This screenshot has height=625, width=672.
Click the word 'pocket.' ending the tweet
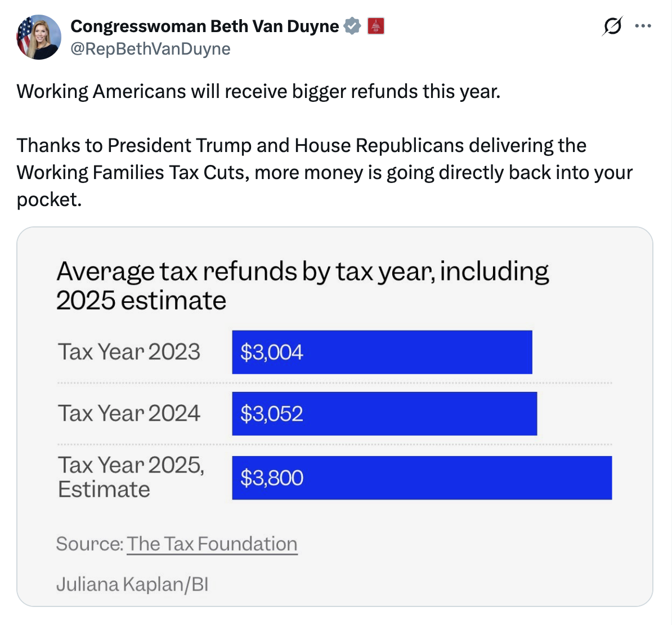click(x=49, y=199)
